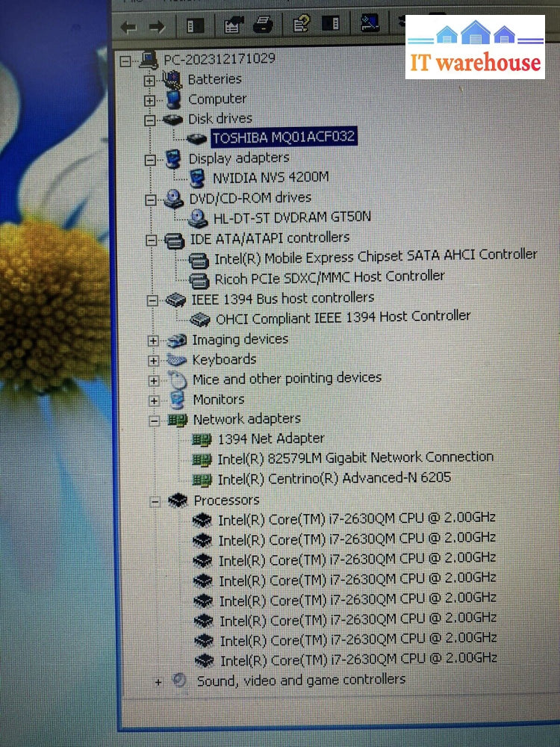Click the Scan for hardware changes icon
Screen dimensions: 560x747
pyautogui.click(x=369, y=24)
